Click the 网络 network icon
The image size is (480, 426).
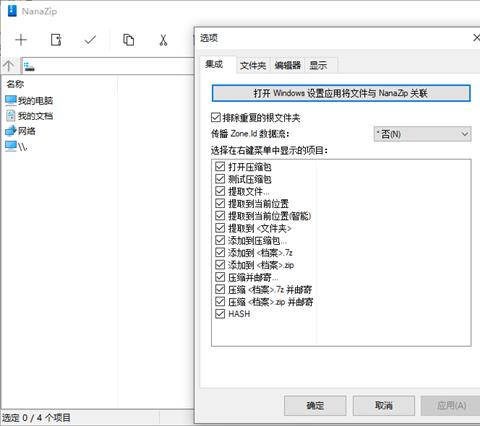click(x=11, y=131)
